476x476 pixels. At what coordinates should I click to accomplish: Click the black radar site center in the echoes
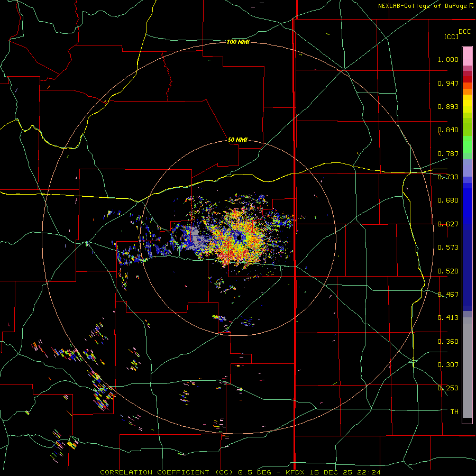point(239,237)
